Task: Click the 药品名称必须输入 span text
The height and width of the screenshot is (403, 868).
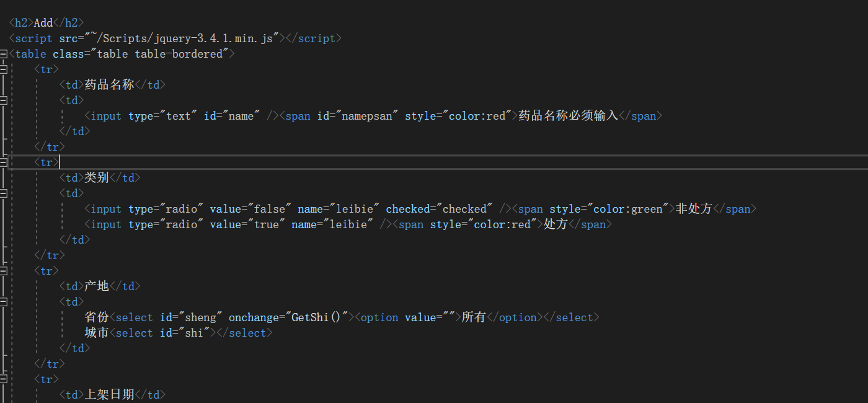Action: click(x=568, y=116)
